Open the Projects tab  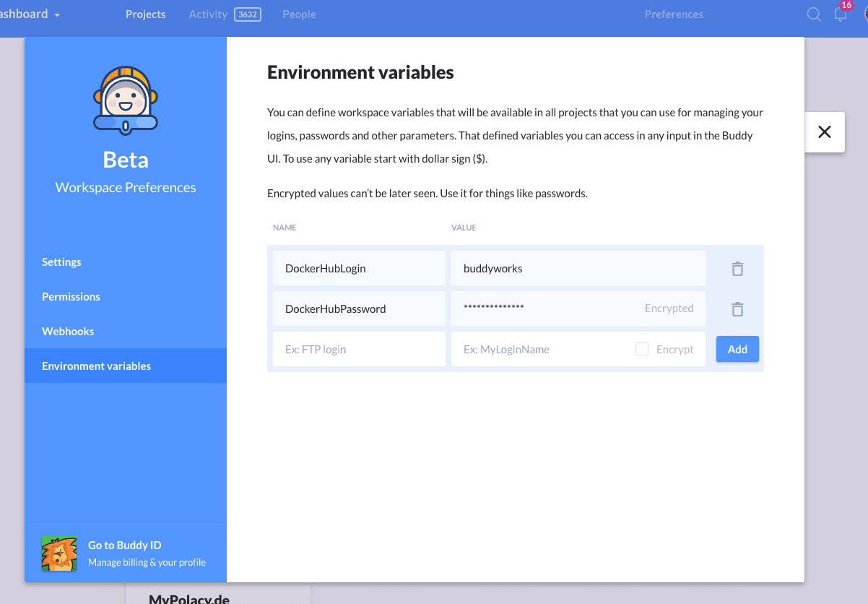click(145, 14)
